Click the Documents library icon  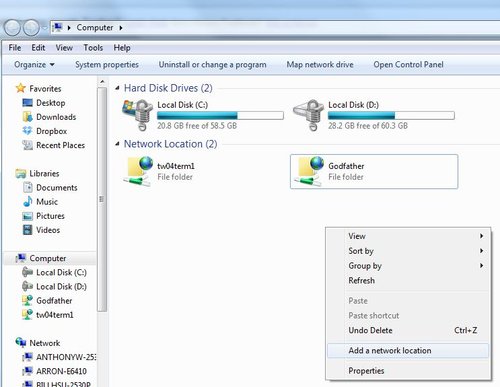click(28, 187)
